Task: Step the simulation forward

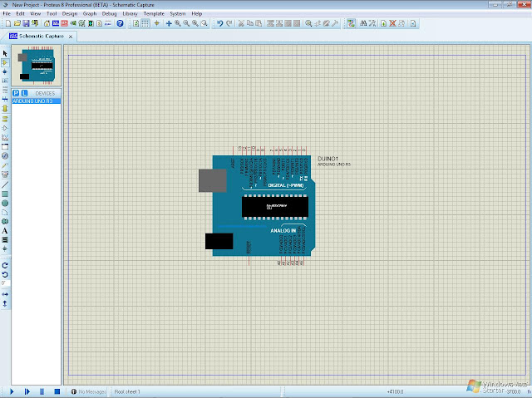Action: click(x=27, y=391)
